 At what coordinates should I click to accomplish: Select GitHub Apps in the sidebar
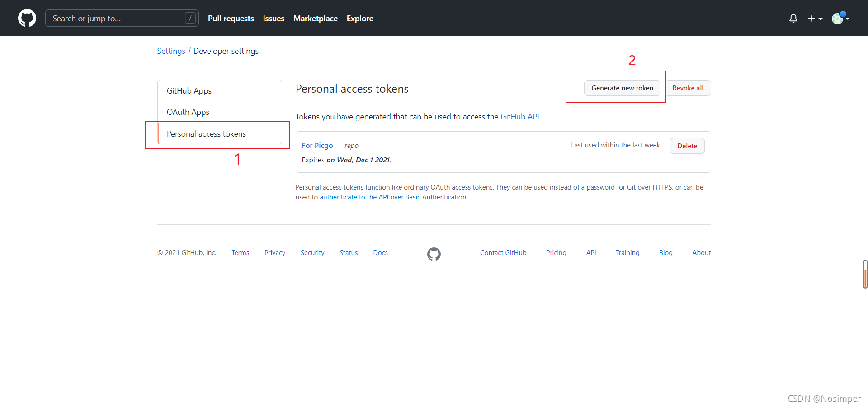click(220, 91)
